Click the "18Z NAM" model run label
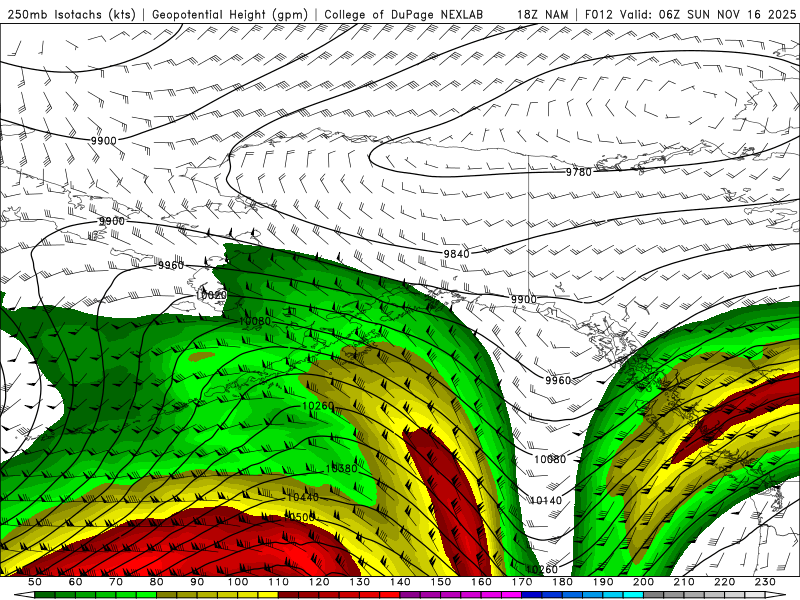800x600 pixels. [x=543, y=14]
